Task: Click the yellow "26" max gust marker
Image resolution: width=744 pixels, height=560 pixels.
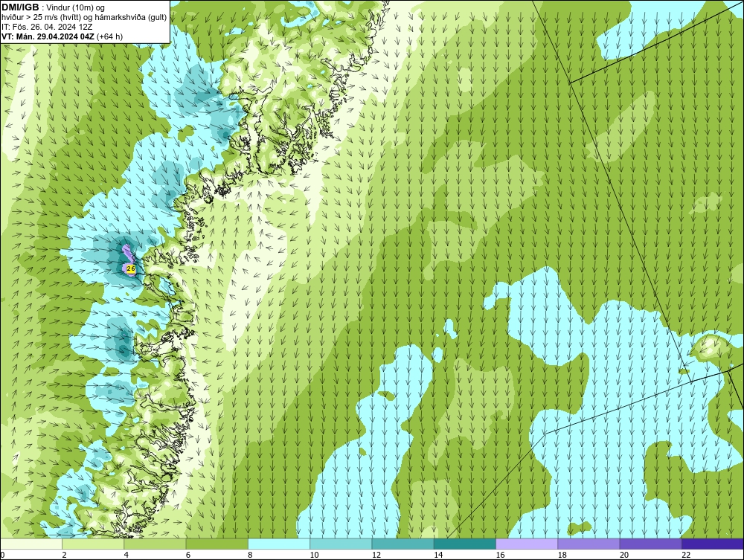Action: point(132,269)
